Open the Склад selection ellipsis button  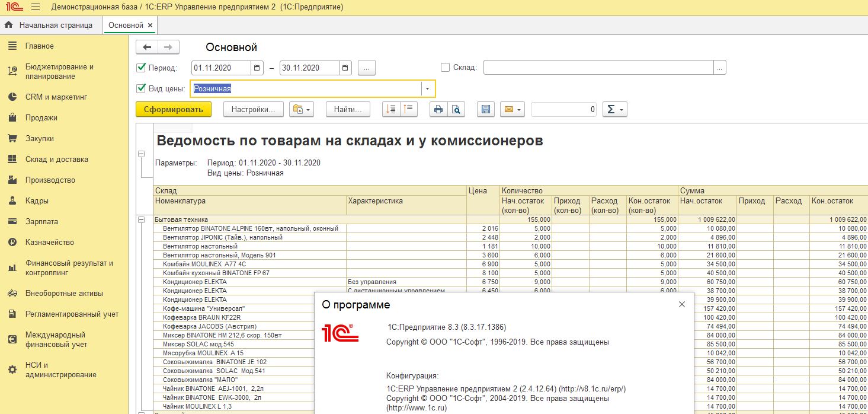(x=720, y=68)
